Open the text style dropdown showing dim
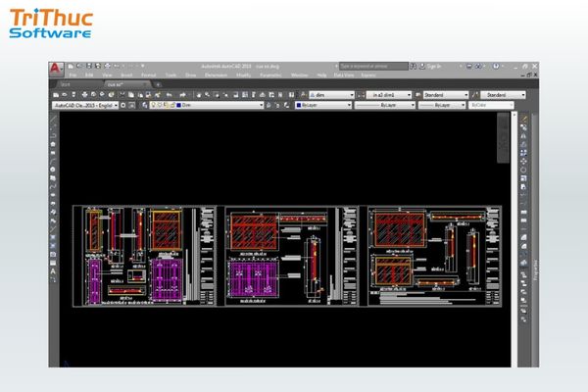 pos(331,95)
